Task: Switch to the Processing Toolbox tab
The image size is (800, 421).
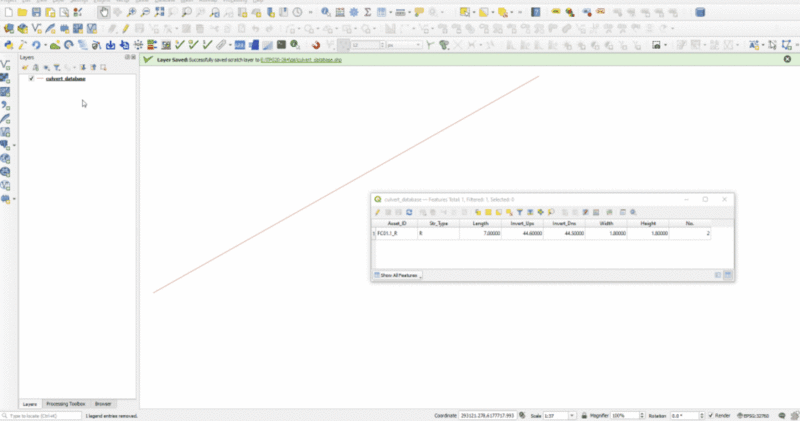Action: coord(64,404)
